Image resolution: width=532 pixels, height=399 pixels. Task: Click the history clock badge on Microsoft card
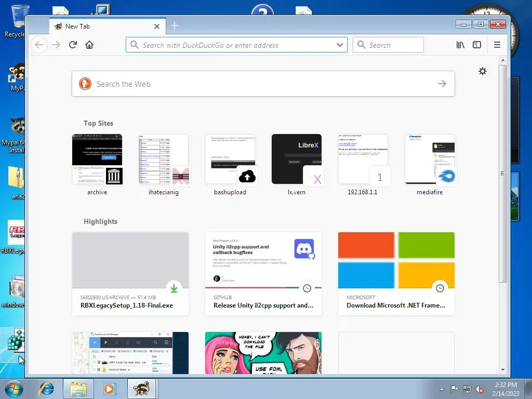pos(440,288)
